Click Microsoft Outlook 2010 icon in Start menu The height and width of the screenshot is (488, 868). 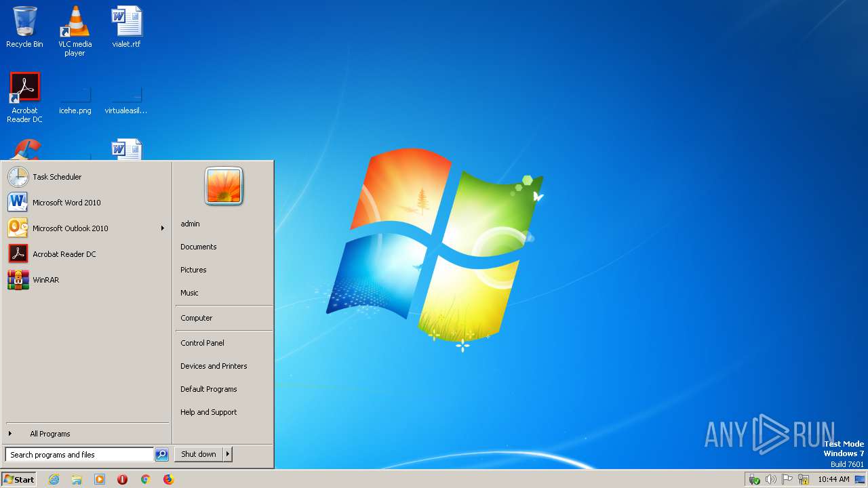[x=18, y=228]
